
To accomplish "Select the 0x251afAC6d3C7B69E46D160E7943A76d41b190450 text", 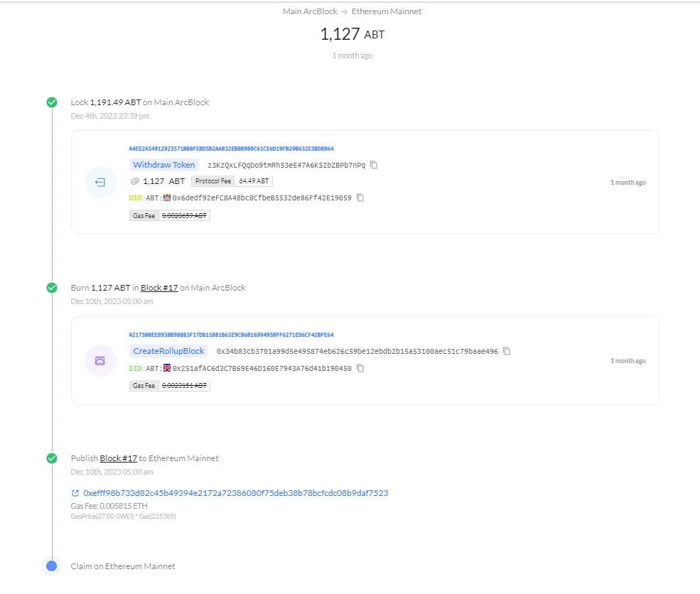I will coord(262,368).
